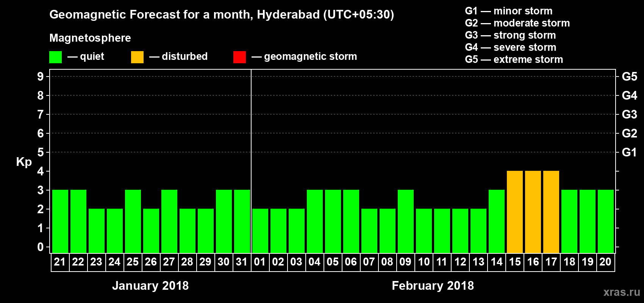The height and width of the screenshot is (303, 644).
Task: Select the bar for February 14
Action: pyautogui.click(x=497, y=221)
